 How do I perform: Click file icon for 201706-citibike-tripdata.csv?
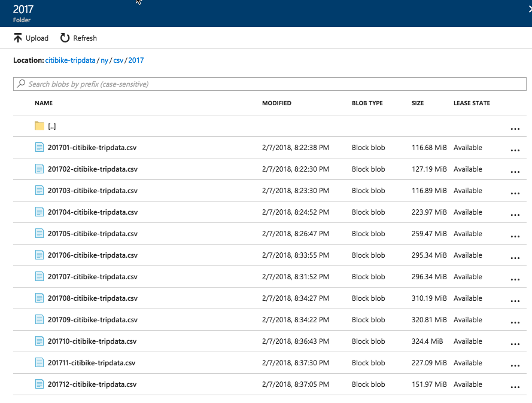coord(39,255)
